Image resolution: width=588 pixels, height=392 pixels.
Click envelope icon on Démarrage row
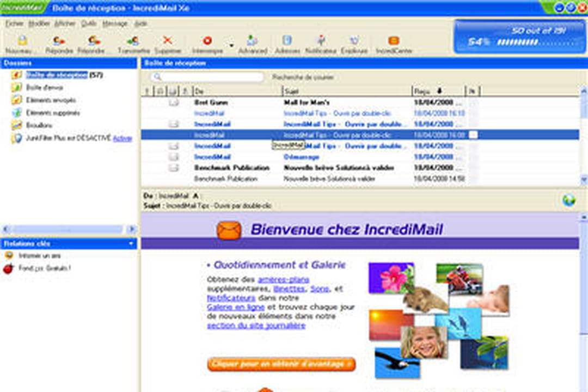click(173, 157)
